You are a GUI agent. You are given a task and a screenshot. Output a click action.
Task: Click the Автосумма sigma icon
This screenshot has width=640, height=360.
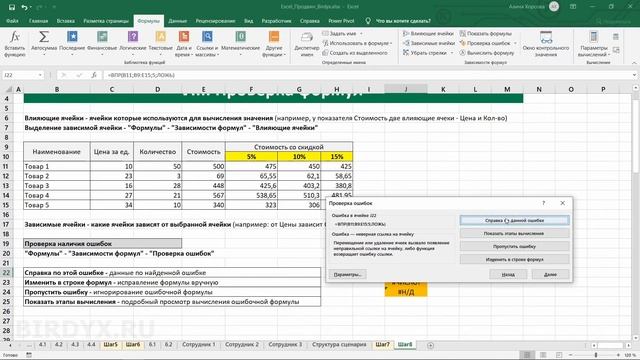[x=44, y=37]
